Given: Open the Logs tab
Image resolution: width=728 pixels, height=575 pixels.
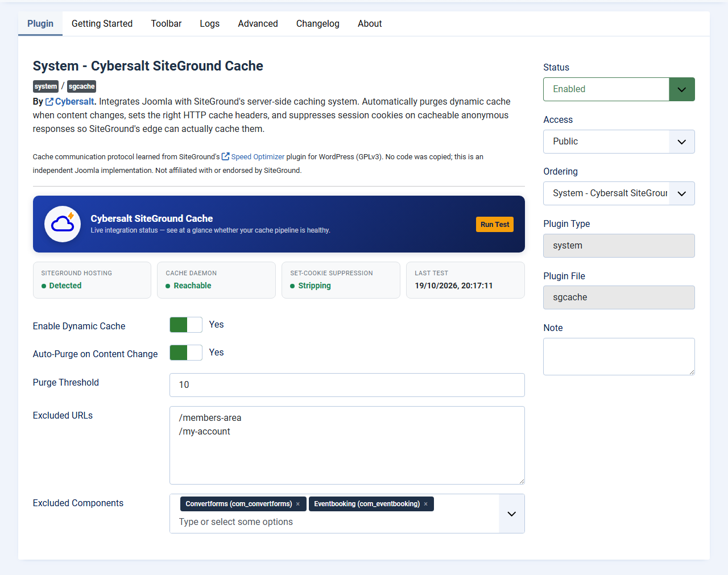Looking at the screenshot, I should [209, 23].
